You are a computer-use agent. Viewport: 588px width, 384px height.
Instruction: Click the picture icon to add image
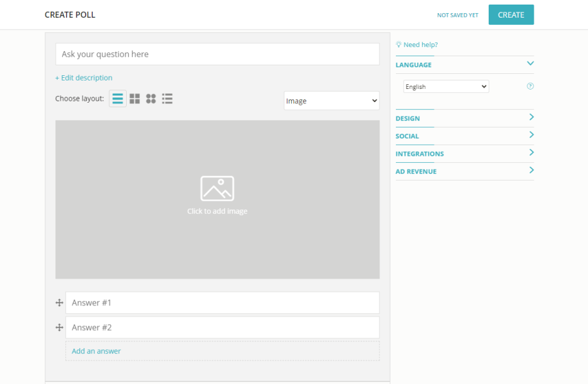click(x=217, y=188)
